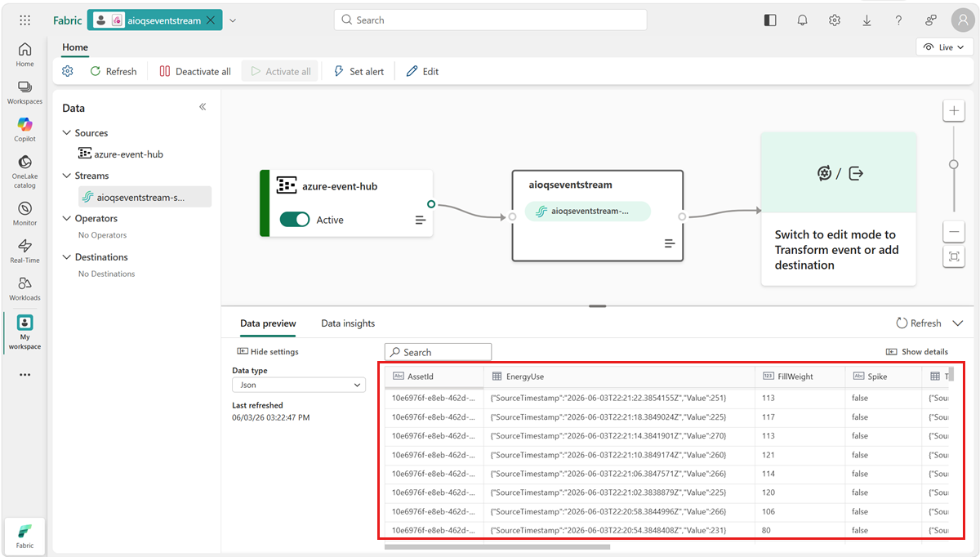The width and height of the screenshot is (980, 557).
Task: Open Workloads in left navigation
Action: pyautogui.click(x=24, y=289)
